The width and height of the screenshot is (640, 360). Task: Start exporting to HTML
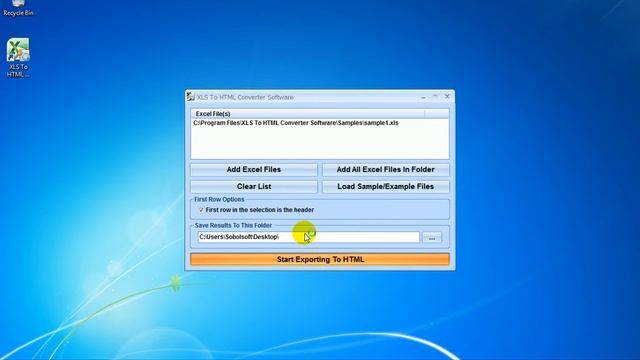[x=320, y=259]
